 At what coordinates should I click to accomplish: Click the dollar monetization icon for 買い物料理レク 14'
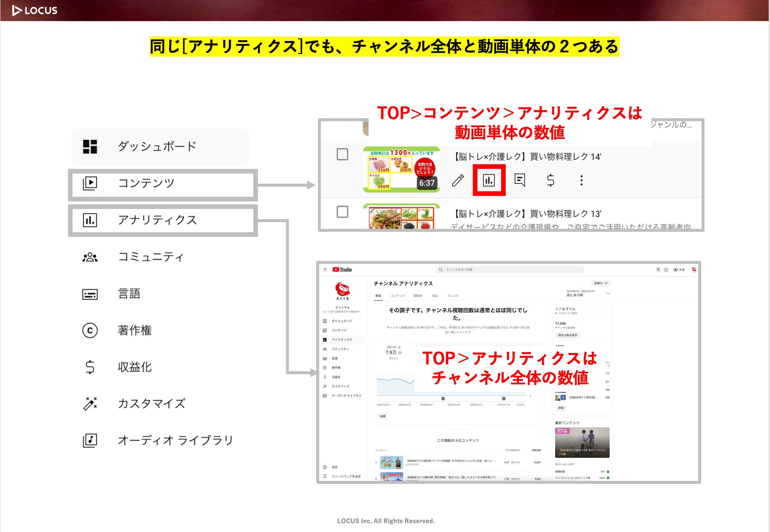coord(550,180)
